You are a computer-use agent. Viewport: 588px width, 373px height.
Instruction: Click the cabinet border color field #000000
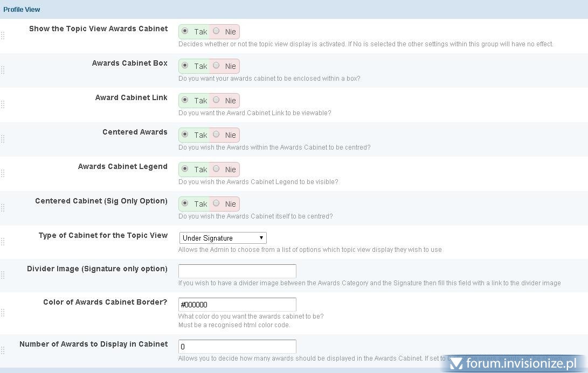237,305
